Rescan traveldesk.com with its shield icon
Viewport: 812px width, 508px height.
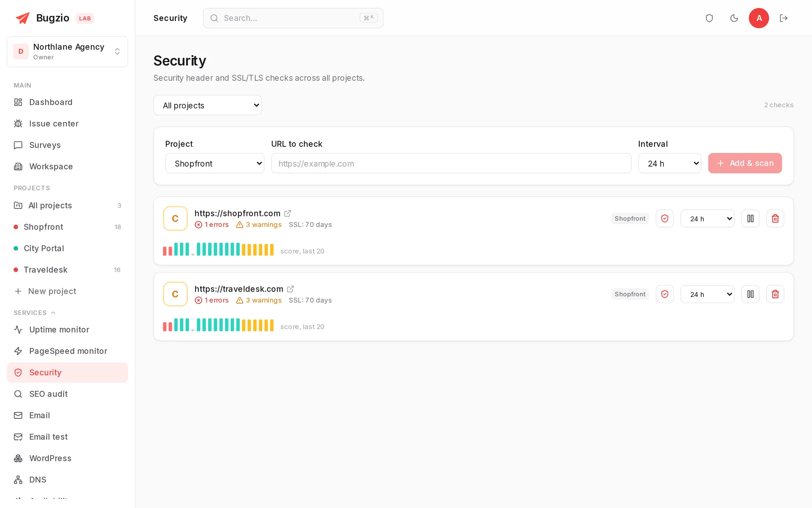665,294
